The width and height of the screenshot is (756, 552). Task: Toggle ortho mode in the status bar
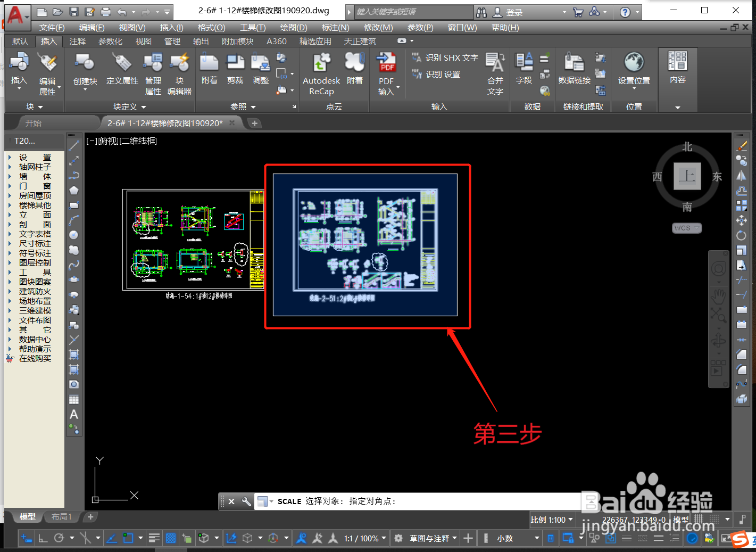43,538
